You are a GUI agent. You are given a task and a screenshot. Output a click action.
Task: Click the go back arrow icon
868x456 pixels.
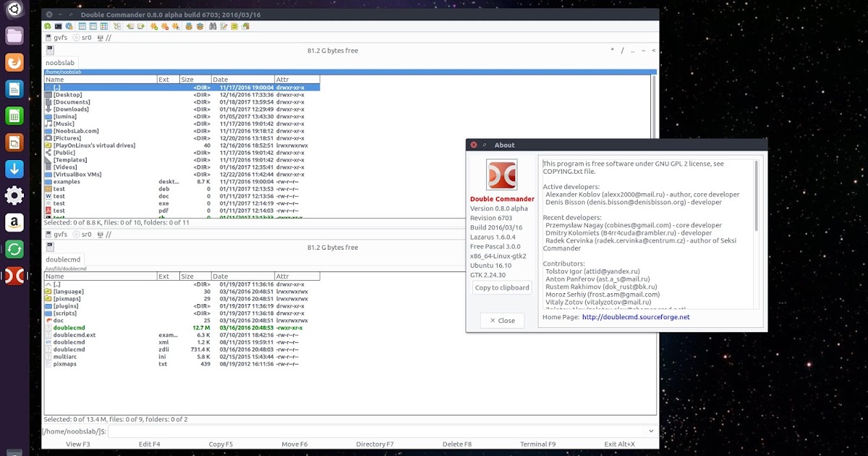130,26
